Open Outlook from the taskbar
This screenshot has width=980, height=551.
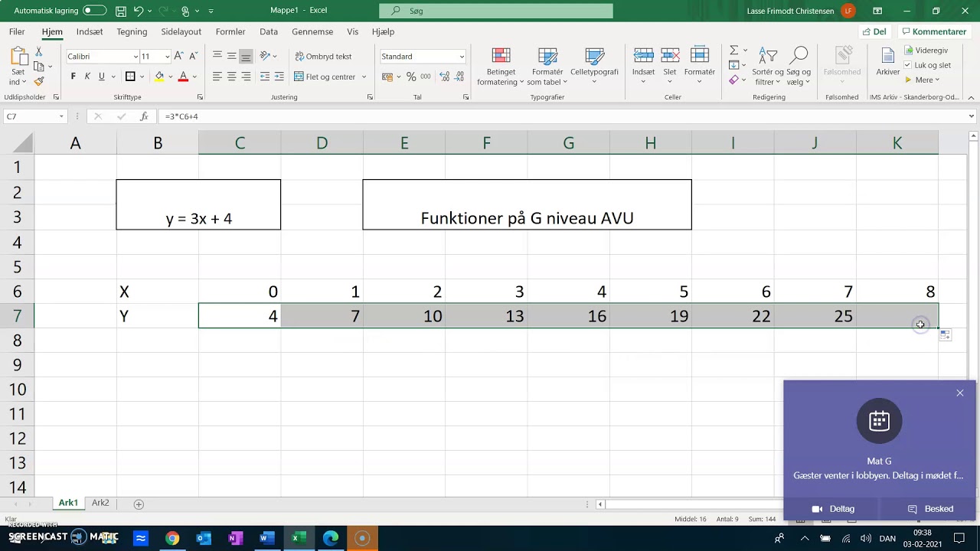click(204, 539)
